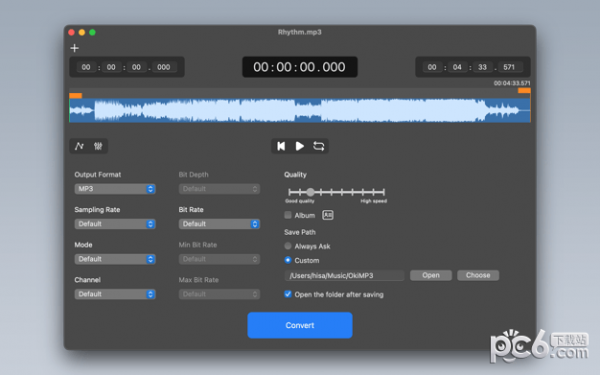
Task: Open the Bit Depth dropdown
Action: (219, 189)
